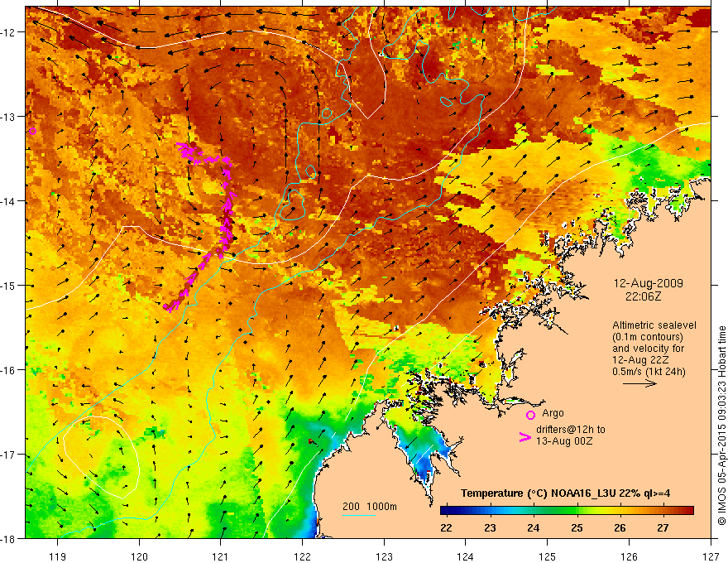Click the '13-Aug 00Z' legend text
The image size is (728, 563).
point(564,441)
